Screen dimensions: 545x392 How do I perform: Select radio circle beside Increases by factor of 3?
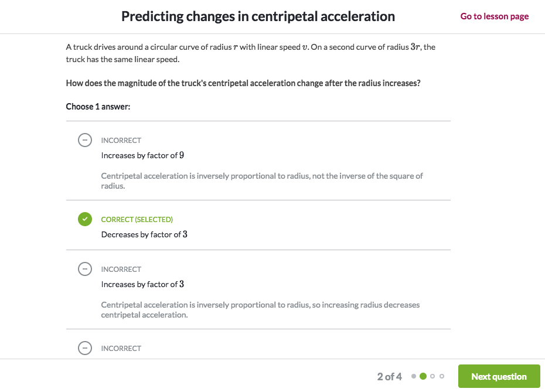[x=85, y=269]
